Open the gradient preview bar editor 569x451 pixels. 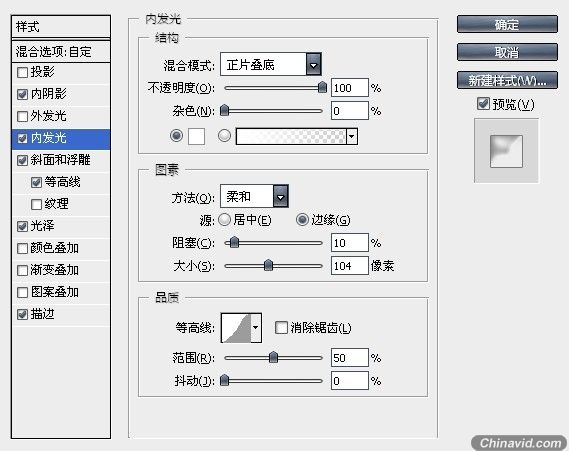coord(291,136)
